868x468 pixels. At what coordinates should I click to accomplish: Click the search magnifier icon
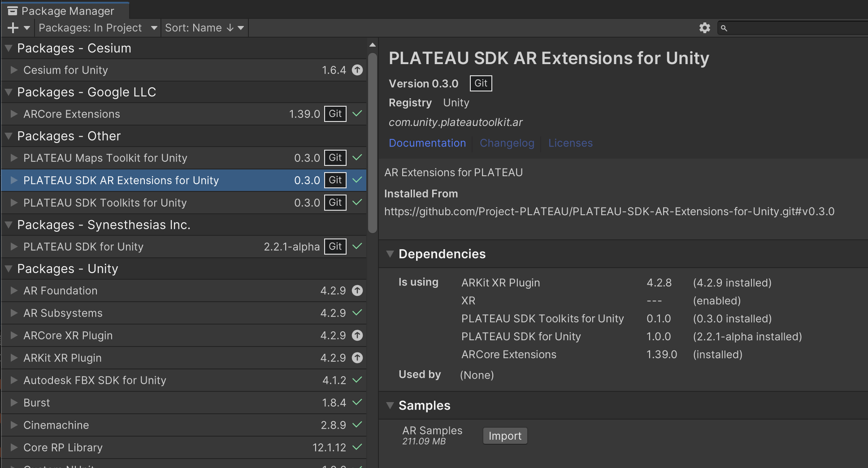724,28
